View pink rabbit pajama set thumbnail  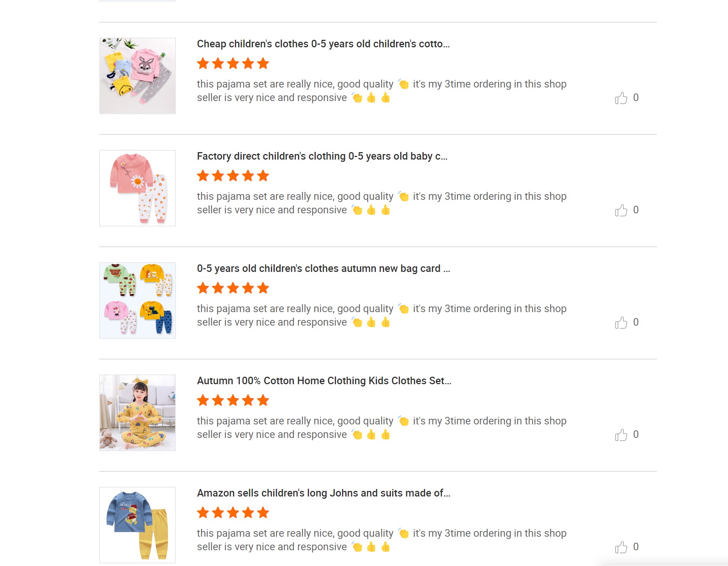click(138, 76)
